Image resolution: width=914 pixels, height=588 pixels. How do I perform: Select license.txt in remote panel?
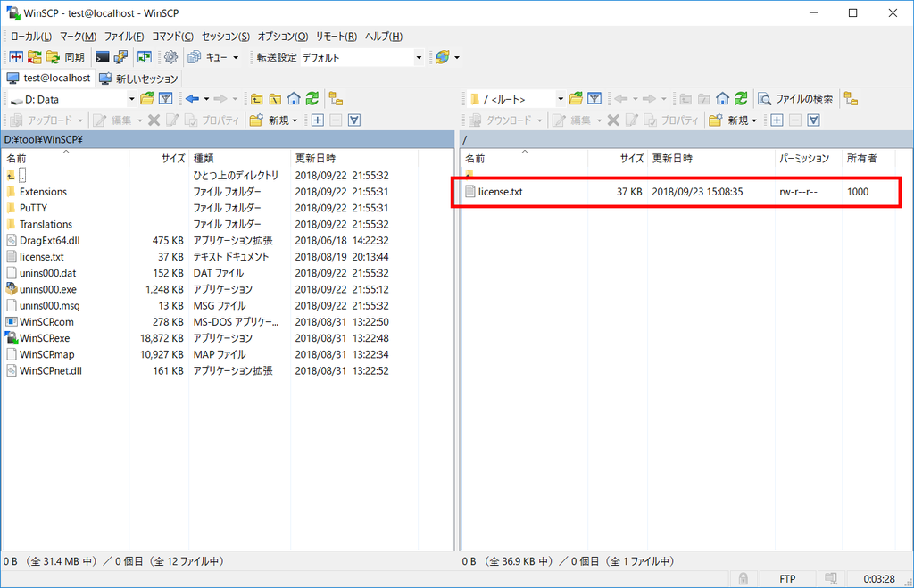click(500, 192)
